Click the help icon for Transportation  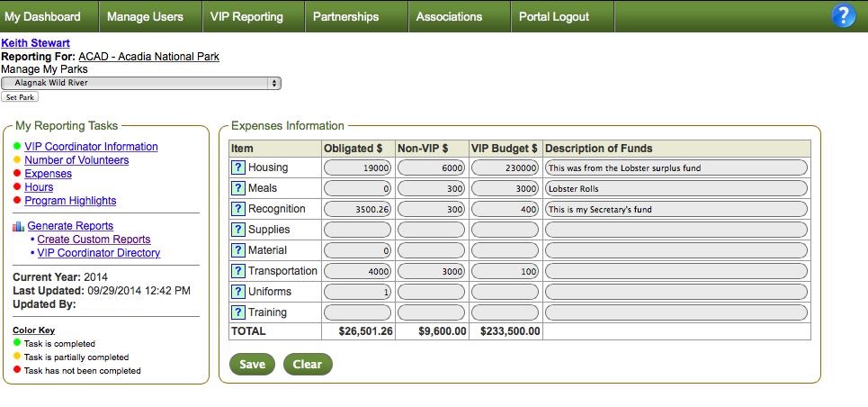point(238,271)
